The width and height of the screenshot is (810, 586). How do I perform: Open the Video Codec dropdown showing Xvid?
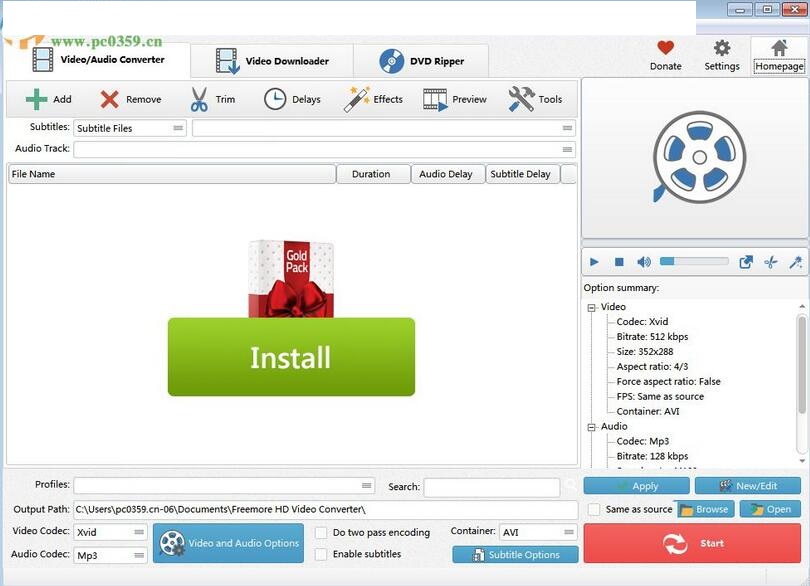pyautogui.click(x=108, y=533)
